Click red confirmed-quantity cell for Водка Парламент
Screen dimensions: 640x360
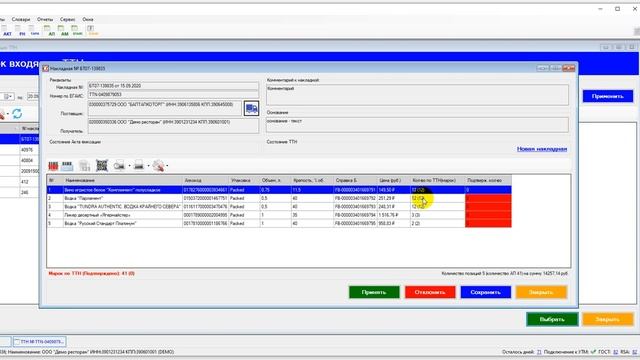[x=488, y=198]
